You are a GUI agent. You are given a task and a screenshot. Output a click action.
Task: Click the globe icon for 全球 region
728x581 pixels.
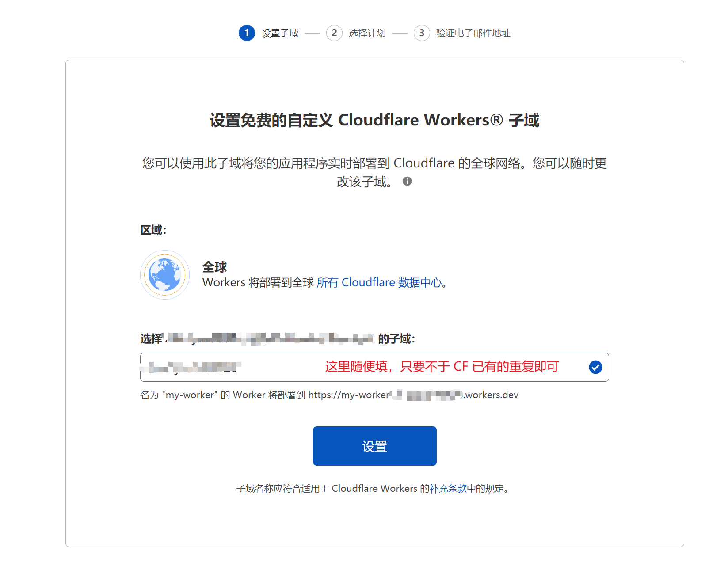pyautogui.click(x=165, y=275)
